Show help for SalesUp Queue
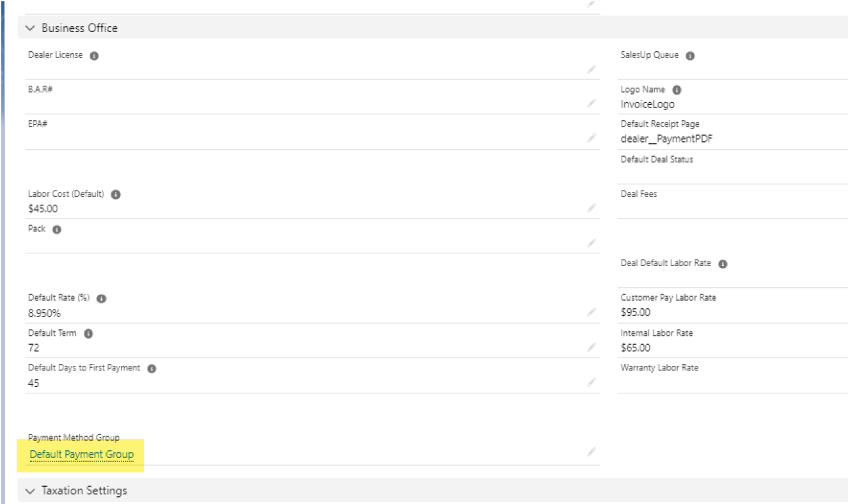The width and height of the screenshot is (848, 504). (690, 56)
